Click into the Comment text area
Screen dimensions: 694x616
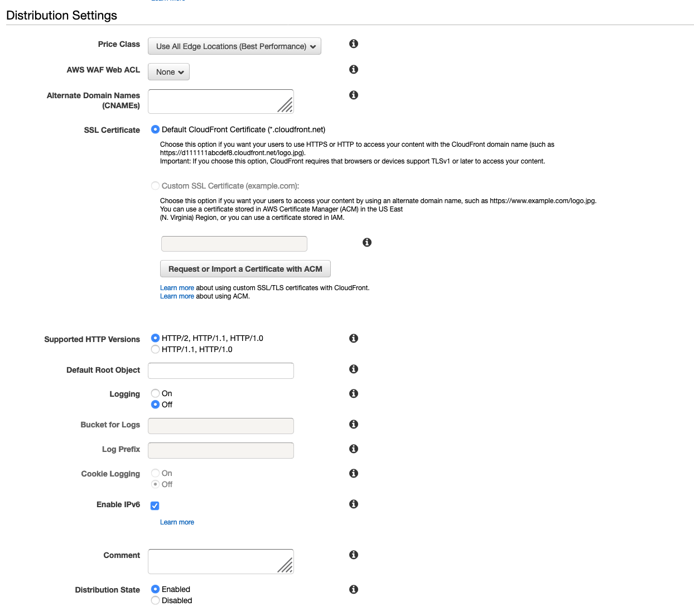(x=220, y=561)
